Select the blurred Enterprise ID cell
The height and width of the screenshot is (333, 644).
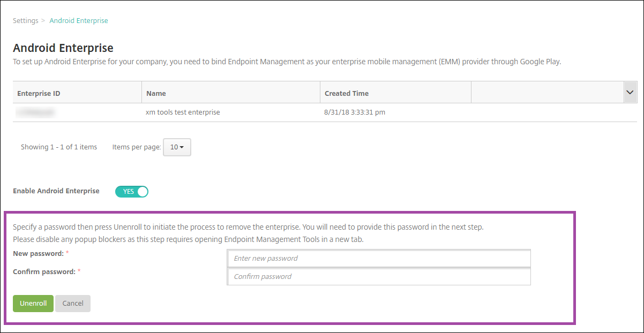[36, 112]
